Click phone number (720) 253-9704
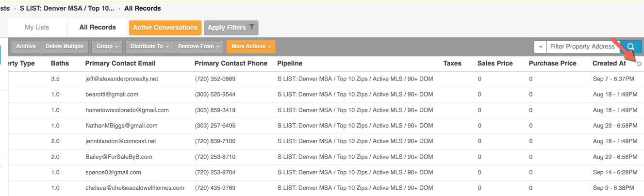The height and width of the screenshot is (196, 644). (x=215, y=172)
